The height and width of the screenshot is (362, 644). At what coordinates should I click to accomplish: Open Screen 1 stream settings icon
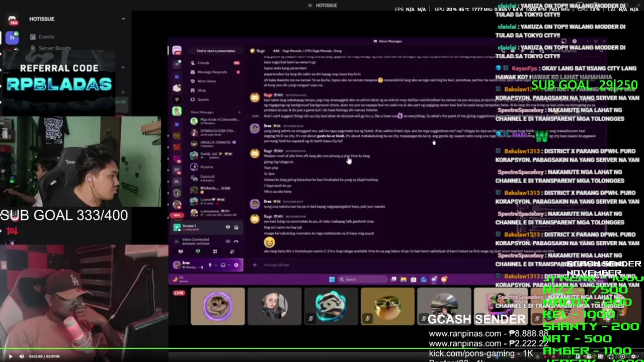point(236,228)
